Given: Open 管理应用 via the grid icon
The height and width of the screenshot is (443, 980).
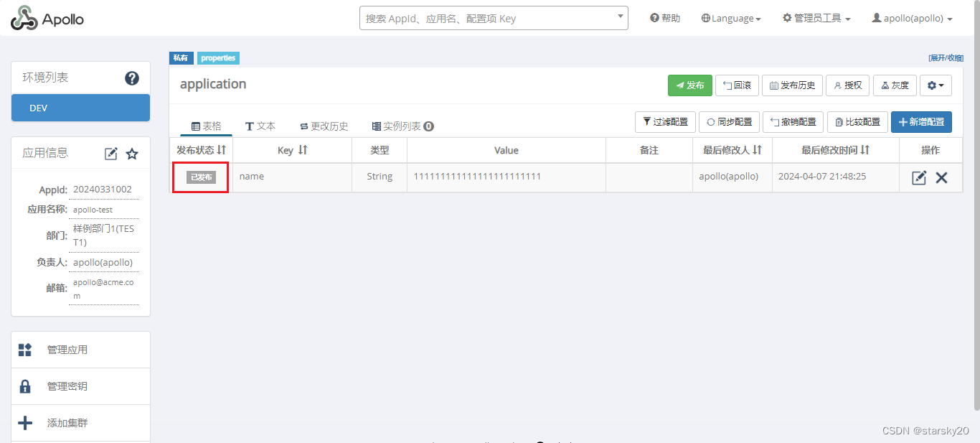Looking at the screenshot, I should click(x=26, y=349).
